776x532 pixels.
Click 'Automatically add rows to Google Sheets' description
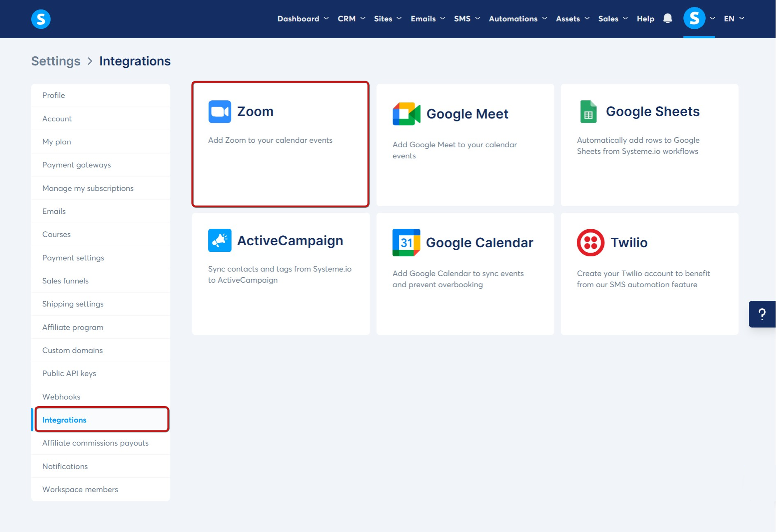pyautogui.click(x=638, y=146)
